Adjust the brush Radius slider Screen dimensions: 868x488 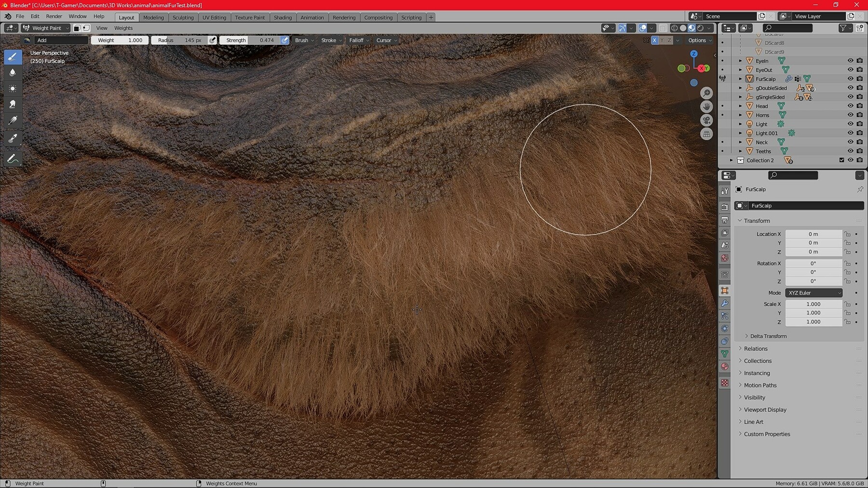[x=179, y=40]
